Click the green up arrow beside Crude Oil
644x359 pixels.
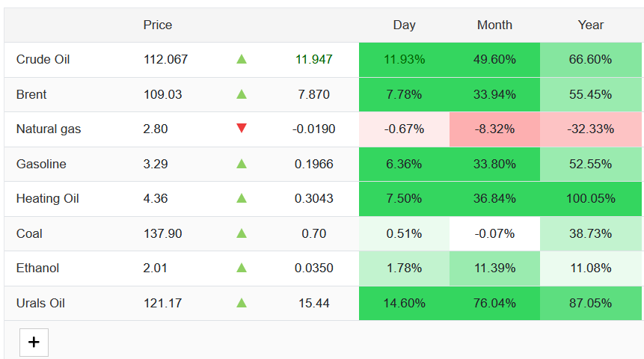(241, 59)
